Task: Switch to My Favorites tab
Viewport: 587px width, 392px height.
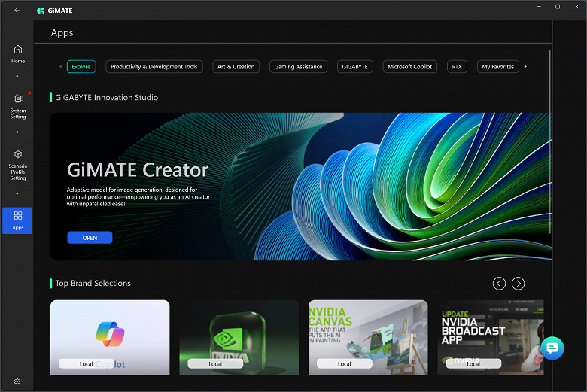Action: coord(498,67)
